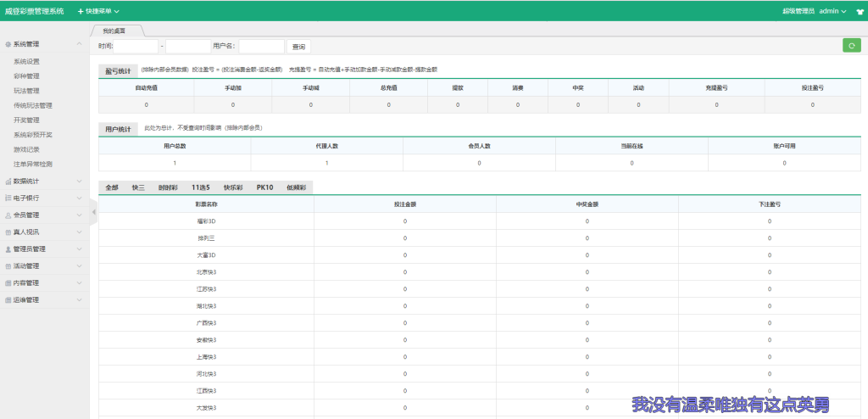
Task: Click the 用户名 input field
Action: tap(261, 47)
